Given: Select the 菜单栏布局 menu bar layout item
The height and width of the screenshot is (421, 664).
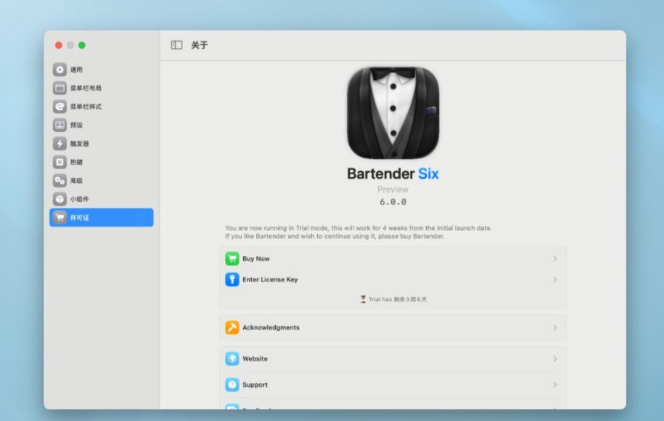Looking at the screenshot, I should click(101, 88).
